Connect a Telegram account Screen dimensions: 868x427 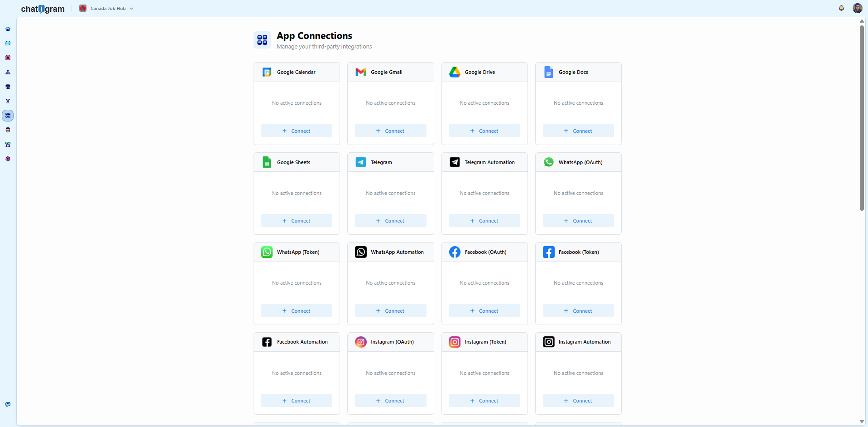pyautogui.click(x=390, y=221)
